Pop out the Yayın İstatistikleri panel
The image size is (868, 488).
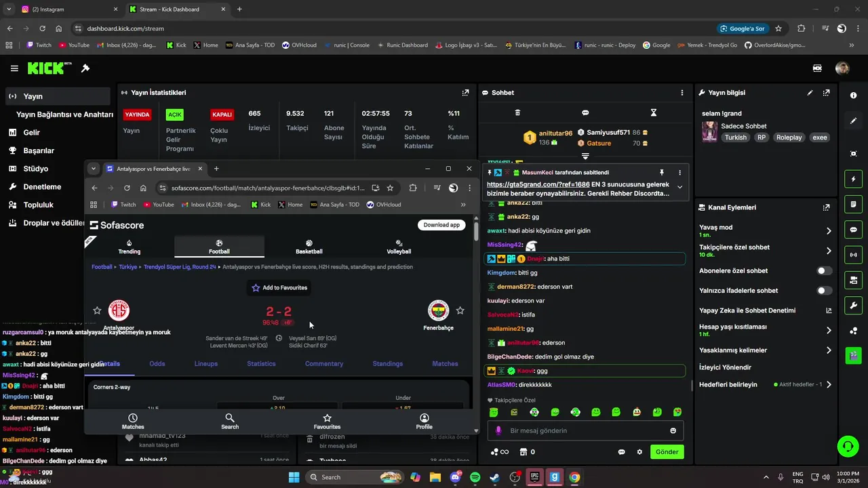pyautogui.click(x=465, y=93)
